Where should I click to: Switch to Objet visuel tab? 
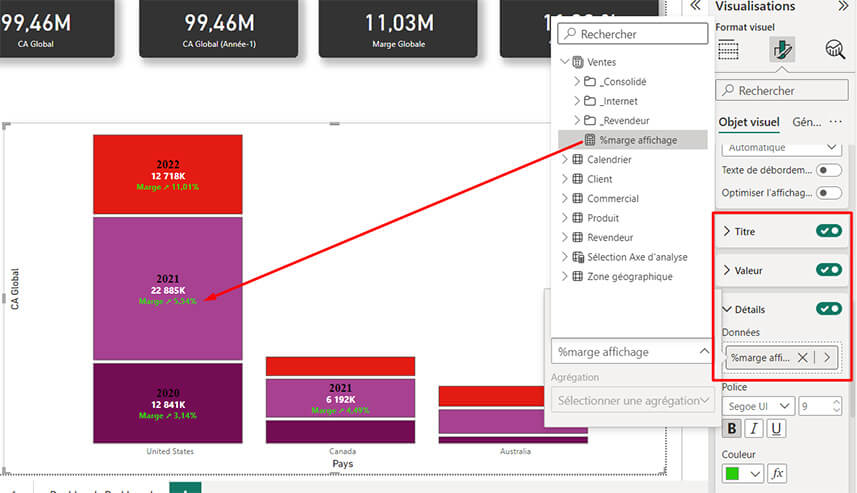(749, 122)
